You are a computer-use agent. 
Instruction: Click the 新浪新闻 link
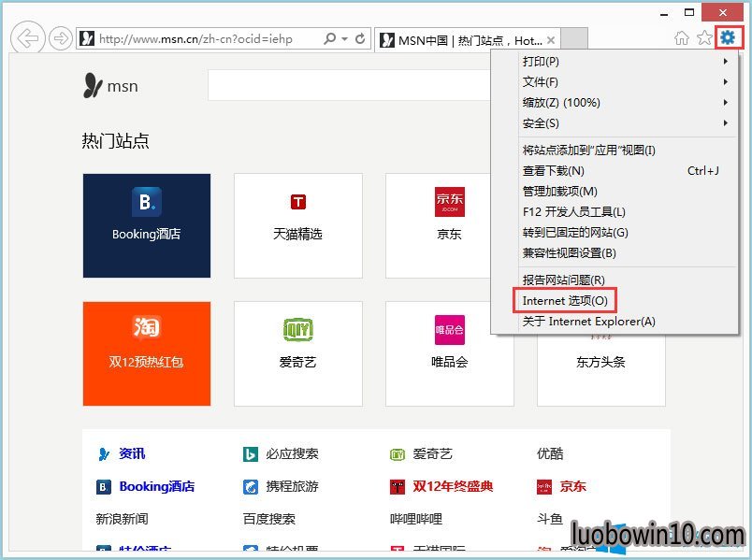(122, 519)
